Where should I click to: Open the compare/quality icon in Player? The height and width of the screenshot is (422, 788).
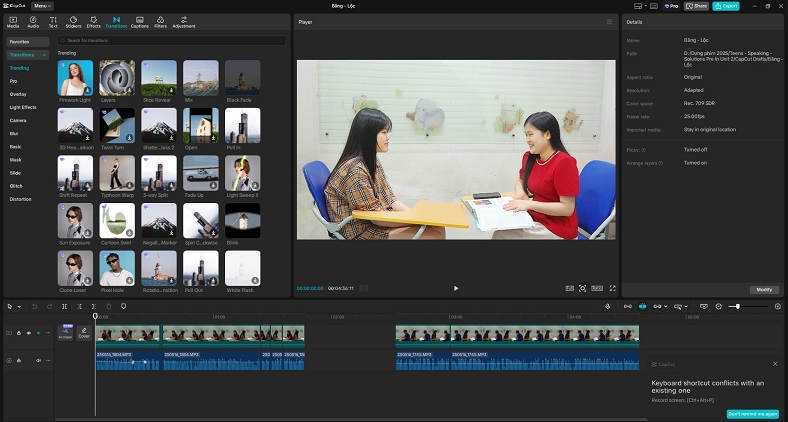pos(569,288)
